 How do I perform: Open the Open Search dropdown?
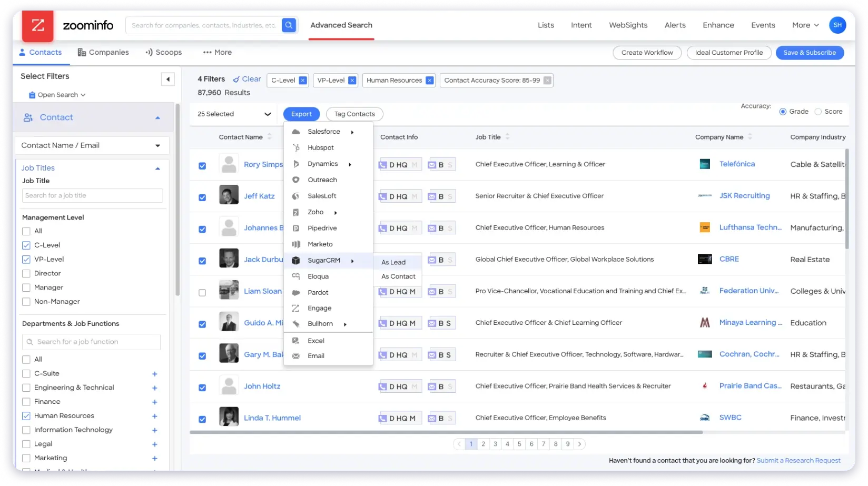(x=57, y=95)
